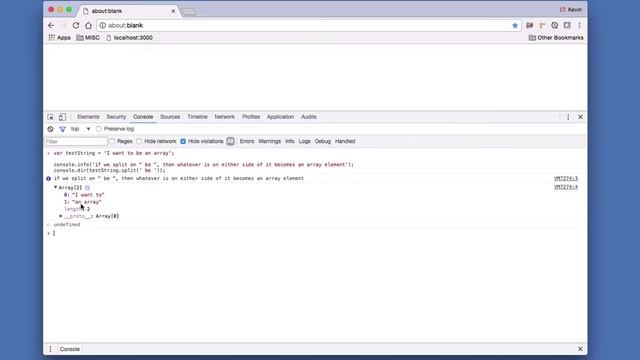This screenshot has height=360, width=640.
Task: Open the browser home page icon
Action: click(x=89, y=25)
